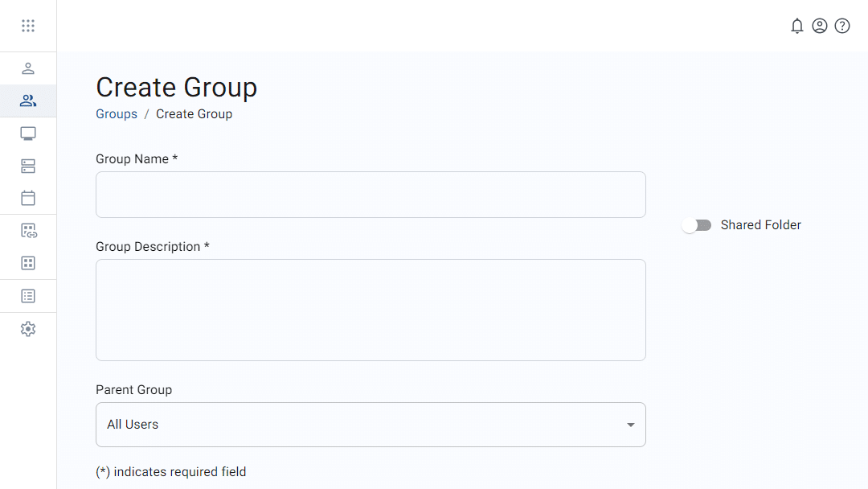Open the Settings gear icon in sidebar
868x489 pixels.
click(28, 328)
